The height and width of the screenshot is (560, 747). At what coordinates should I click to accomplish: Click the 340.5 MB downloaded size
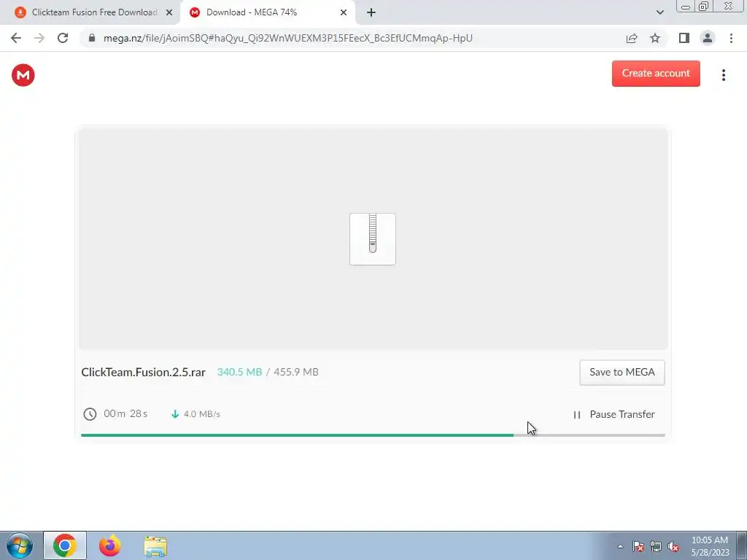pyautogui.click(x=239, y=372)
